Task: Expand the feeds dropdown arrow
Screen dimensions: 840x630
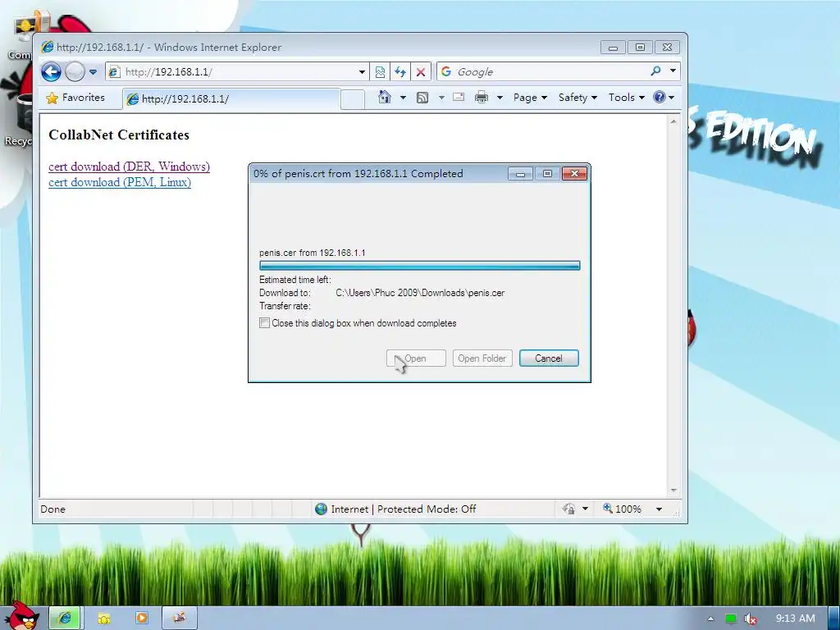Action: [441, 98]
